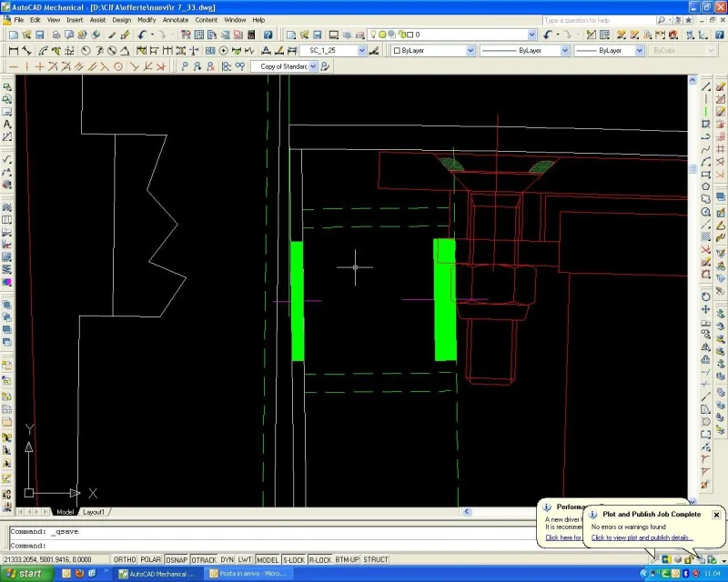Open the ByLayer lineweight dropdown
This screenshot has height=582, width=728.
640,51
